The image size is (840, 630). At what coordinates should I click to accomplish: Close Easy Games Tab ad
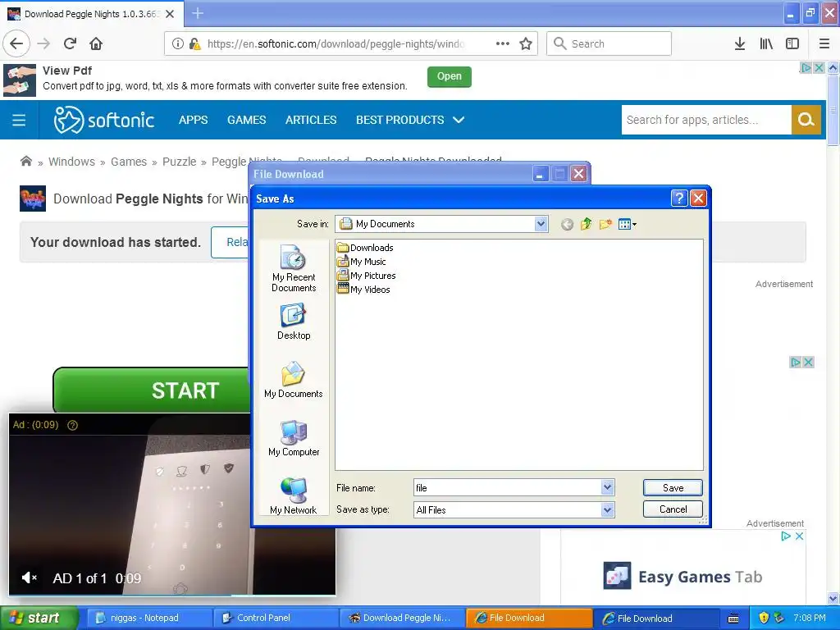(x=799, y=536)
